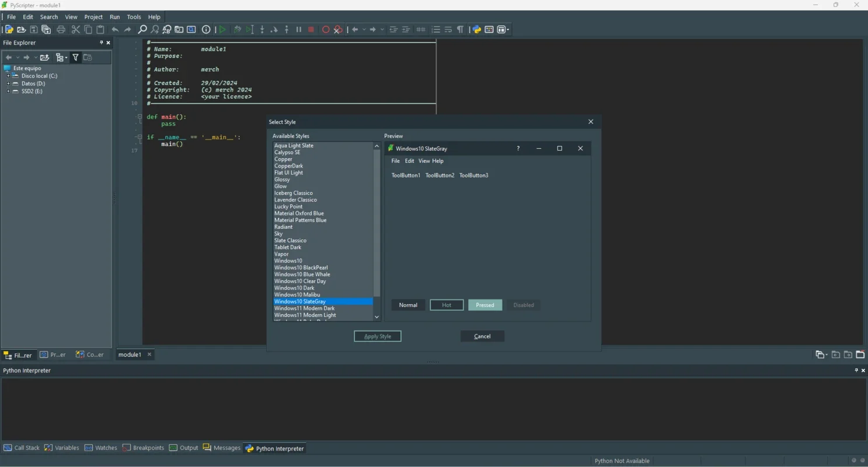Toggle special characters pilcrow icon
Screen dimensions: 868x467
point(460,30)
